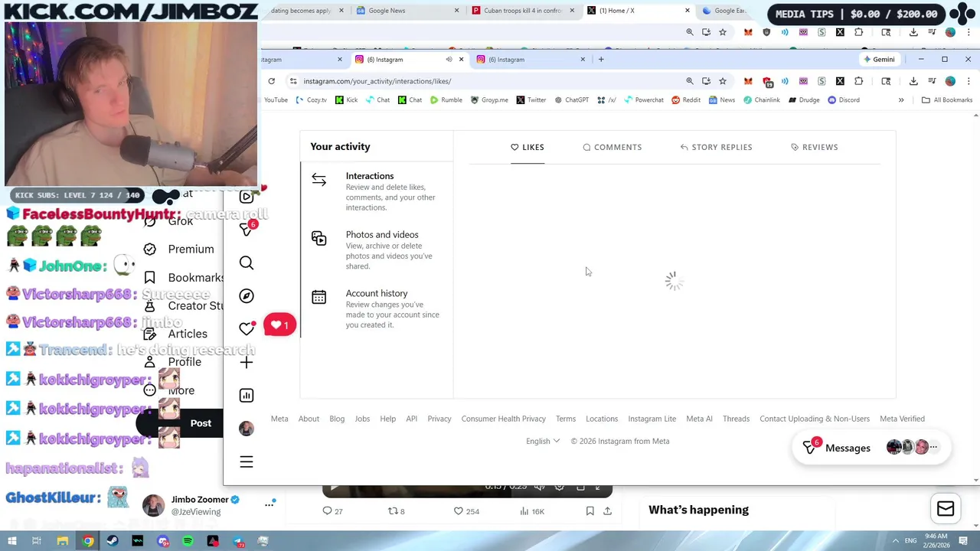The height and width of the screenshot is (551, 980).
Task: Like the X post with 254 likes
Action: (468, 510)
